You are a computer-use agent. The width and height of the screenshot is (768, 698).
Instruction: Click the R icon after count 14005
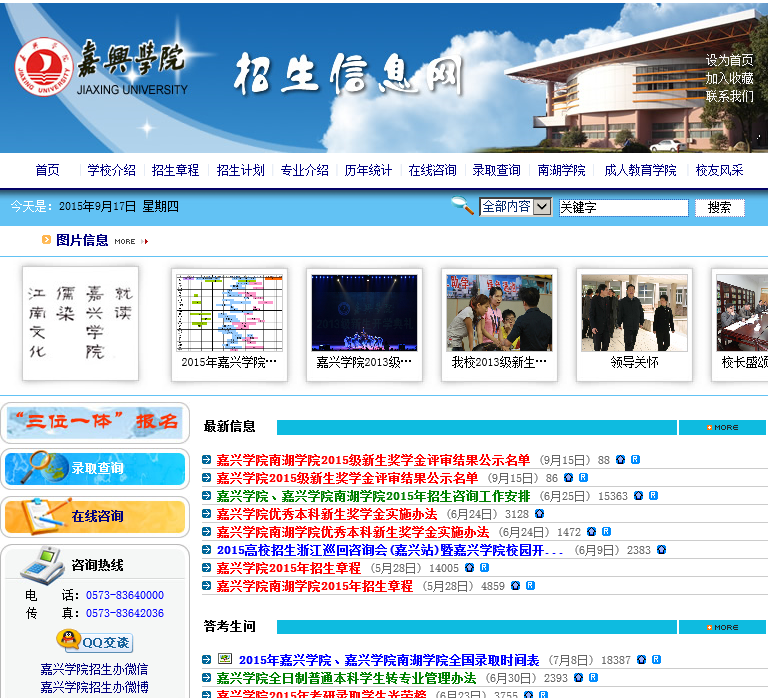pos(484,568)
